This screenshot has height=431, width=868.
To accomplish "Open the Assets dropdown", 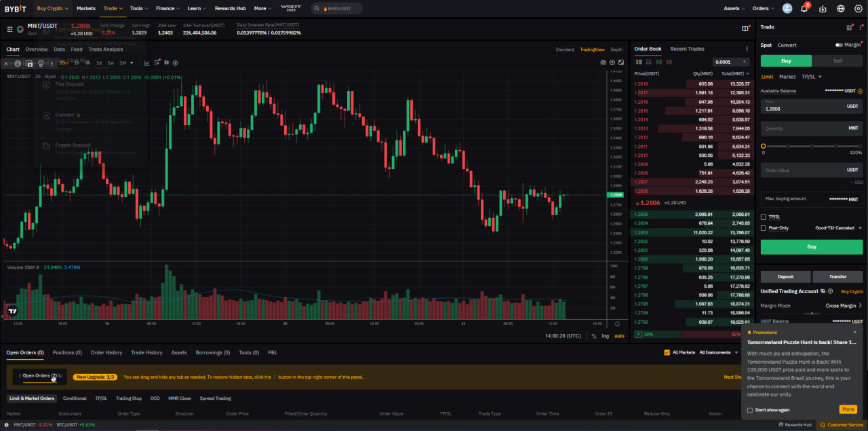I will click(x=734, y=9).
